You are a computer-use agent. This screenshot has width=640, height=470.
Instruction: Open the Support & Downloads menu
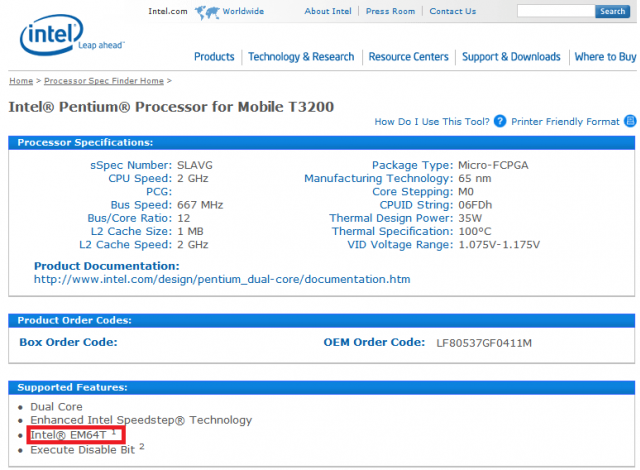511,57
